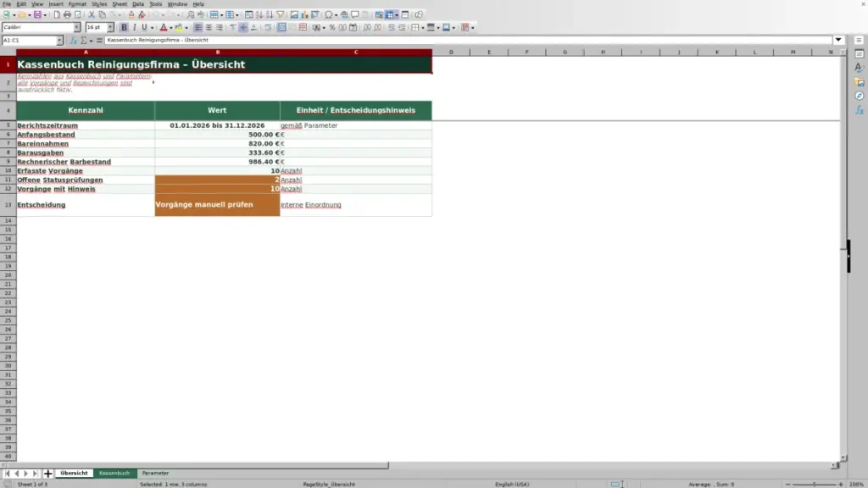Click zoom out minus button

[787, 484]
